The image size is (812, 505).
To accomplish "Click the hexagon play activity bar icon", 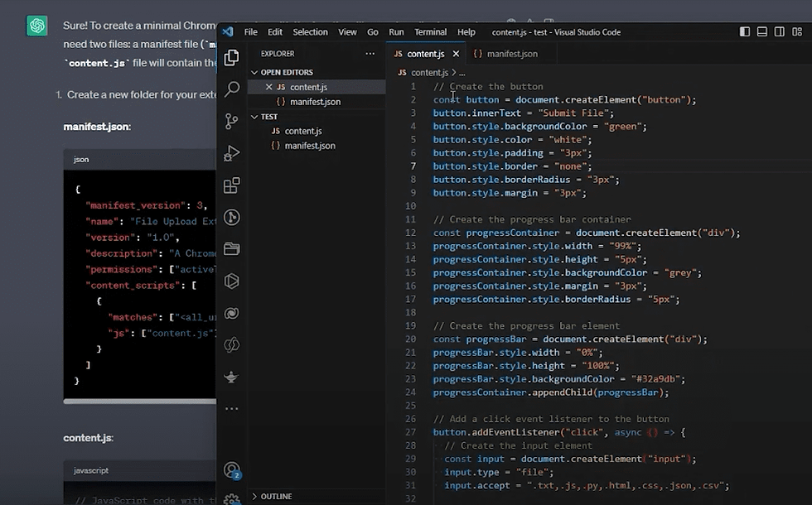I will click(x=231, y=281).
